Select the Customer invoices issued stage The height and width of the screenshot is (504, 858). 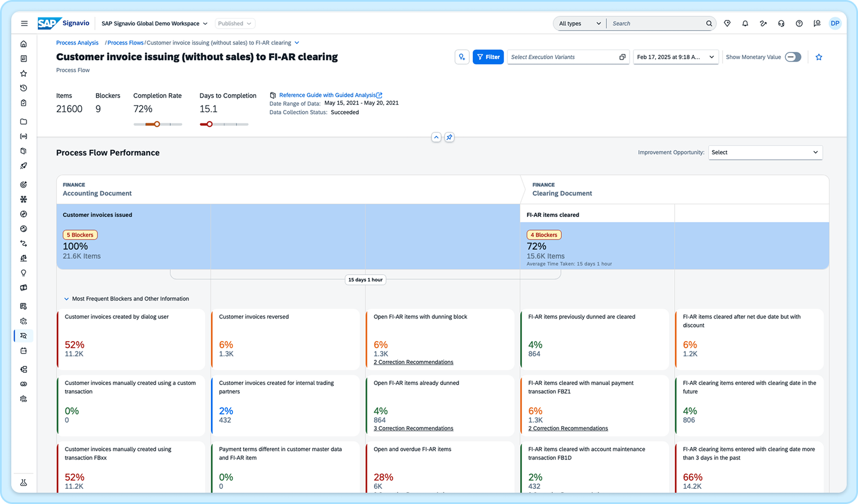click(288, 237)
